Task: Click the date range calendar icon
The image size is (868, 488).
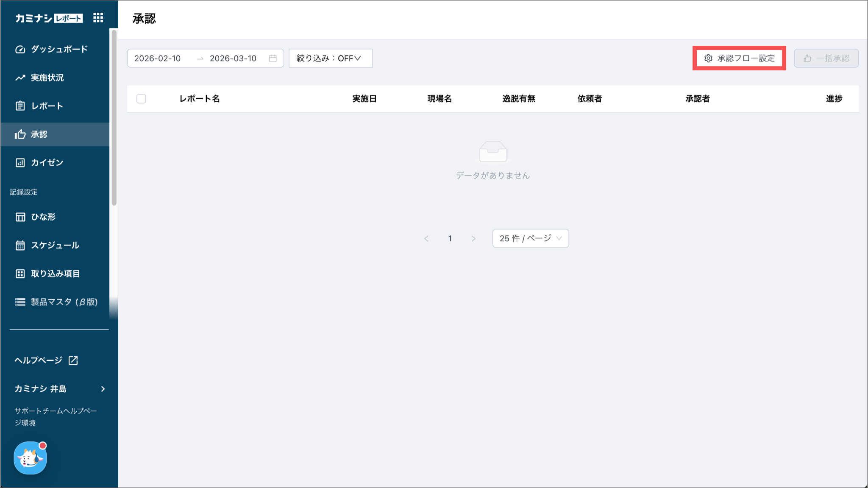Action: pyautogui.click(x=273, y=59)
